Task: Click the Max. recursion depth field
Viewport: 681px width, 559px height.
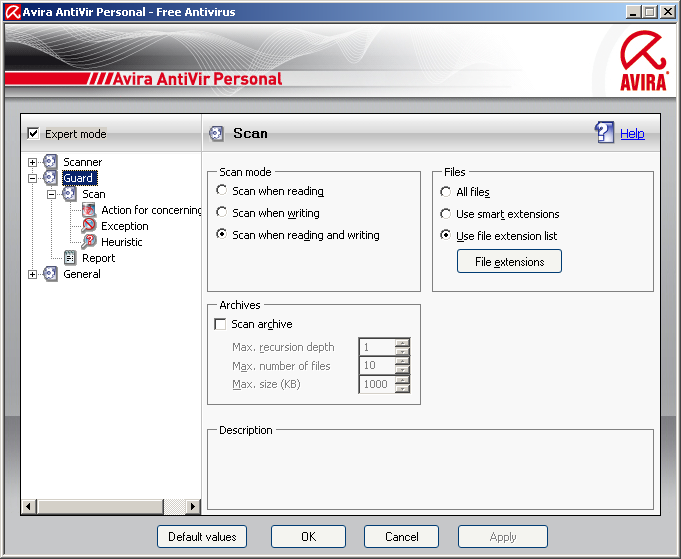Action: 377,347
